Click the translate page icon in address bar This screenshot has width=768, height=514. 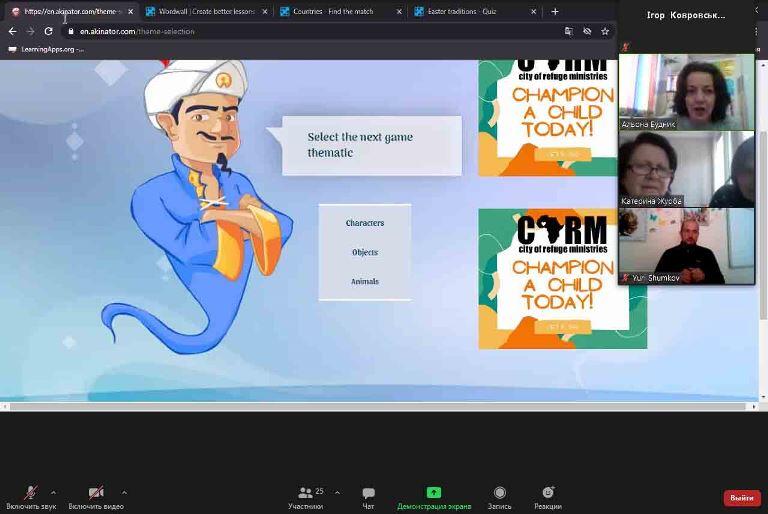coord(569,31)
